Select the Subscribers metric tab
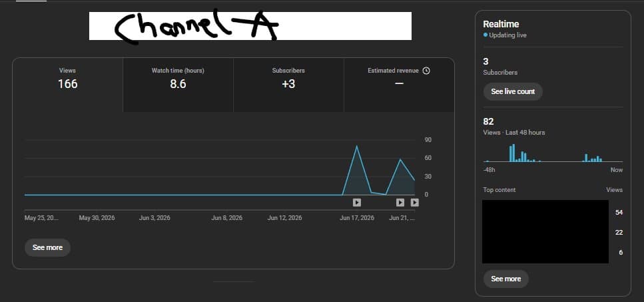 click(288, 85)
